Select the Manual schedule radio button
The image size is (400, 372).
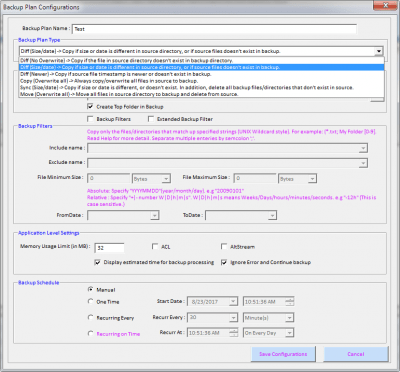tap(90, 289)
